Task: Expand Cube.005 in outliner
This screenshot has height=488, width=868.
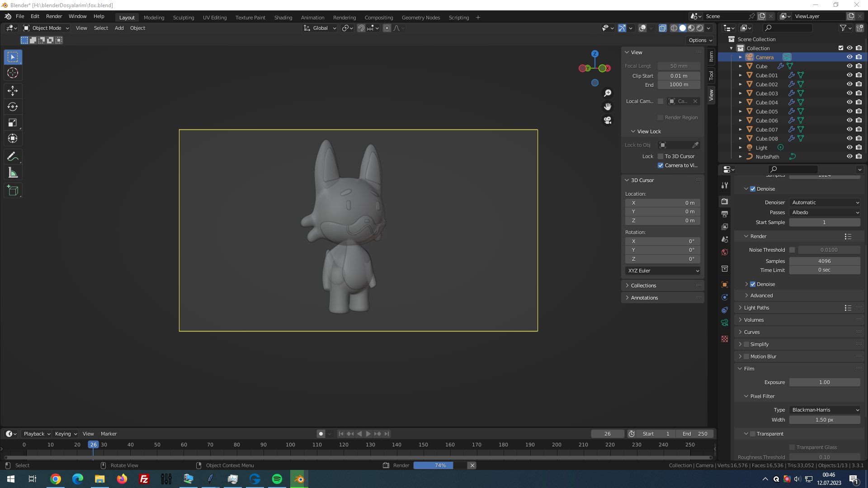Action: tap(740, 112)
